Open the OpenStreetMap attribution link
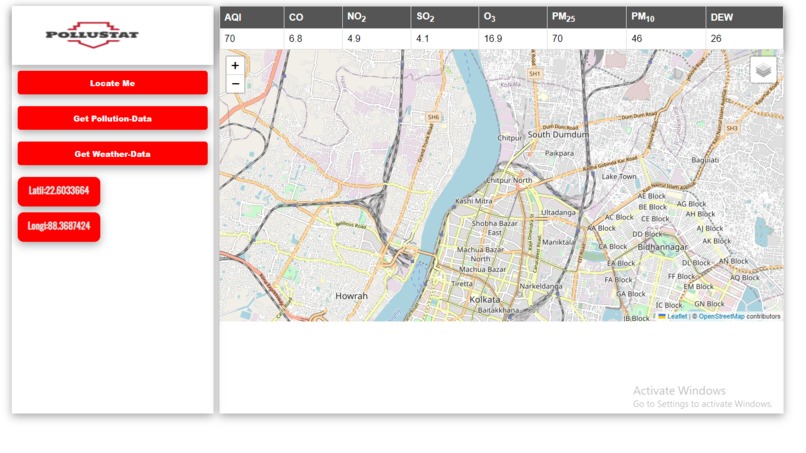Image resolution: width=806 pixels, height=453 pixels. pyautogui.click(x=721, y=316)
